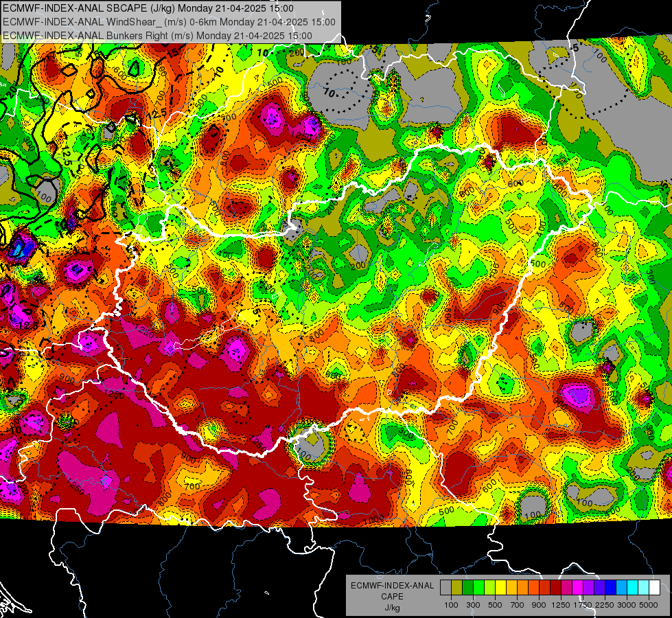Choose the indigo swatch before 2250
672x618 pixels.
(599, 587)
